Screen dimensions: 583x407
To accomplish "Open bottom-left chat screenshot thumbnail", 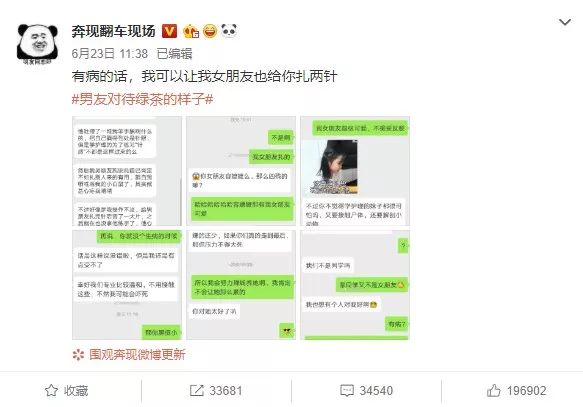I will (127, 285).
